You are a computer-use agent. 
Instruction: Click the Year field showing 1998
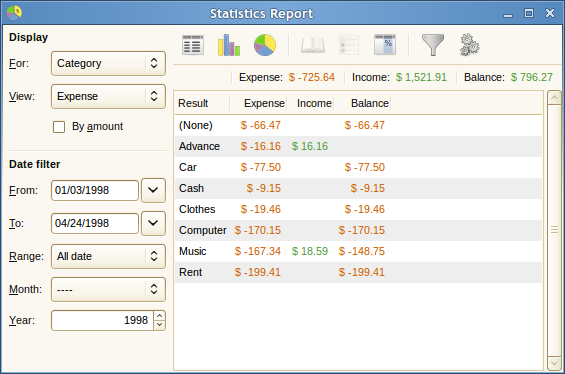pos(102,320)
